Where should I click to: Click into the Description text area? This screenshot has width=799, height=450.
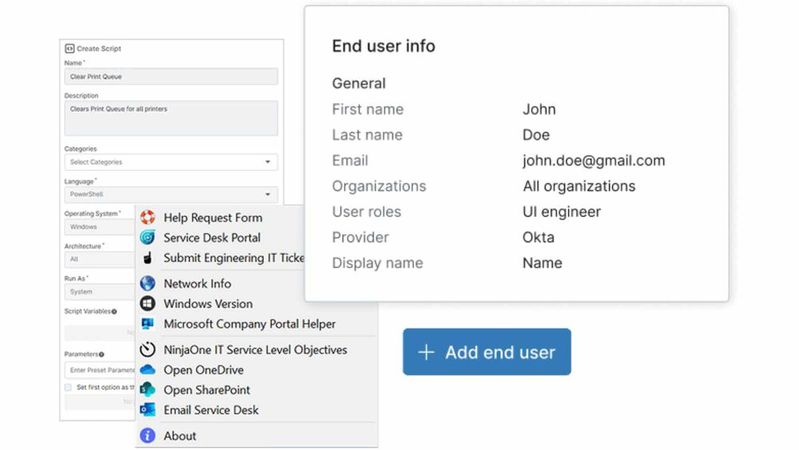click(x=170, y=117)
